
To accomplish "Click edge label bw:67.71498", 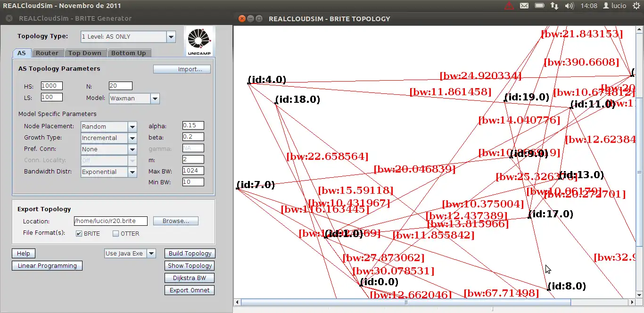I will tap(501, 294).
